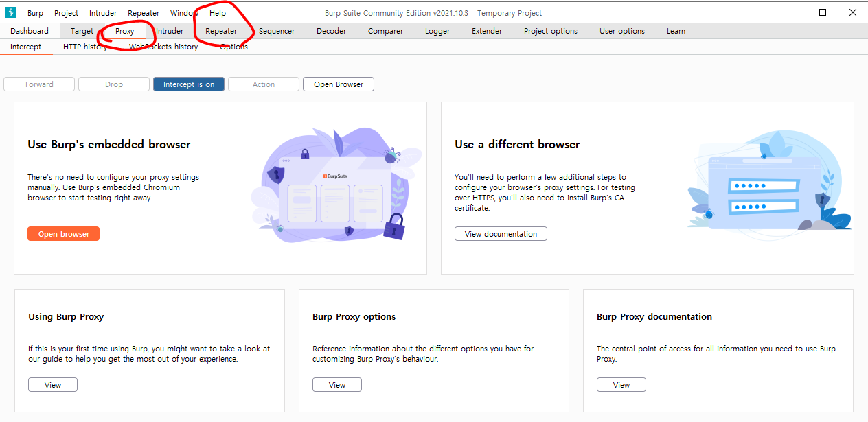Maximize the Burp Suite window
This screenshot has height=422, width=868.
[823, 12]
